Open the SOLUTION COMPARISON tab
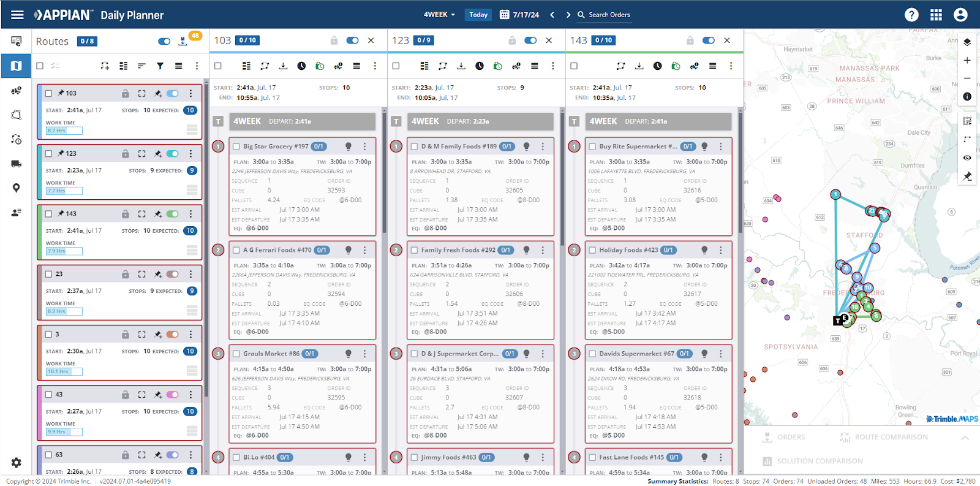Viewport: 980px width, 486px height. click(813, 461)
